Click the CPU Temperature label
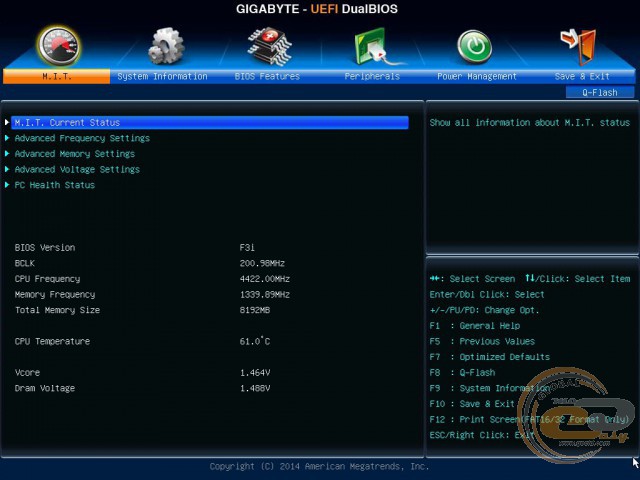The height and width of the screenshot is (480, 640). click(52, 341)
